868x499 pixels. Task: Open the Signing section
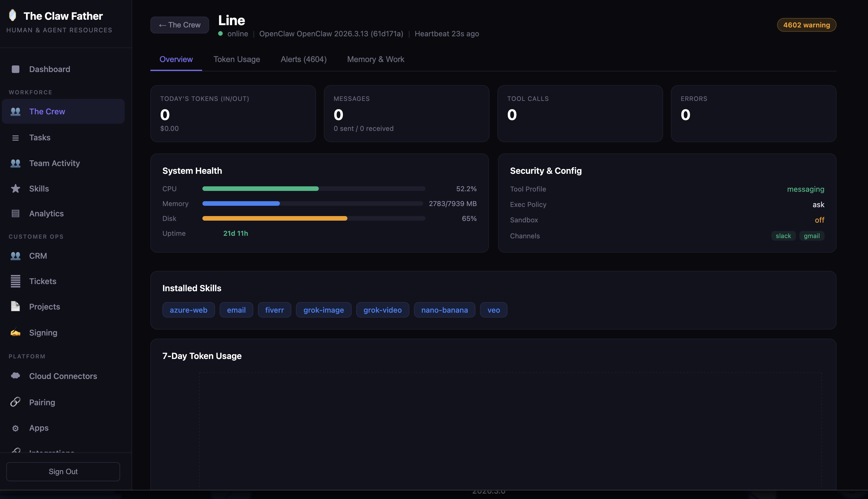[x=43, y=332]
